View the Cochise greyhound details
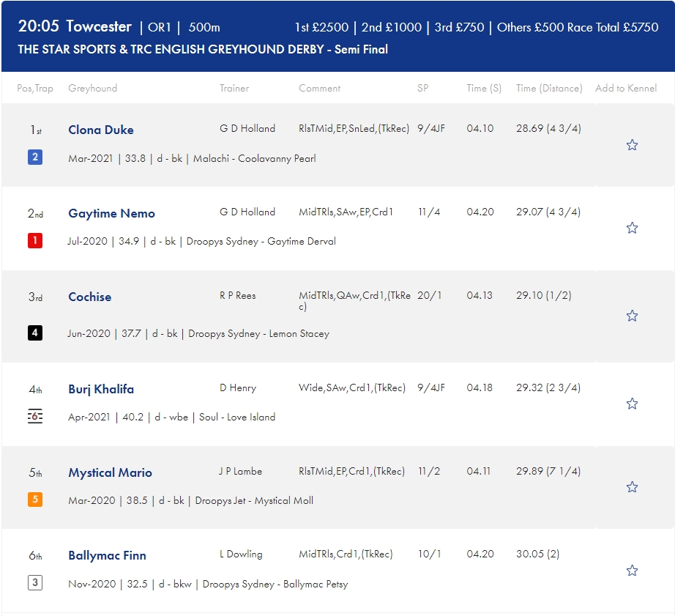This screenshot has height=616, width=675. coord(89,297)
